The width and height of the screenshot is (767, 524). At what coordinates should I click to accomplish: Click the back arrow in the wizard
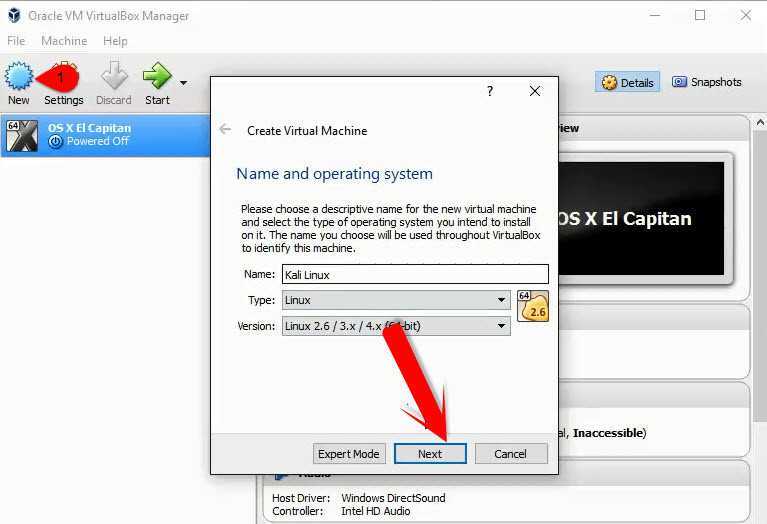226,129
